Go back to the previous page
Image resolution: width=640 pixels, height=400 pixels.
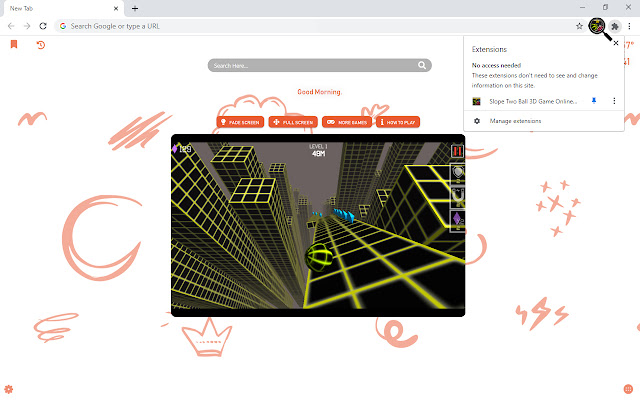(x=11, y=26)
